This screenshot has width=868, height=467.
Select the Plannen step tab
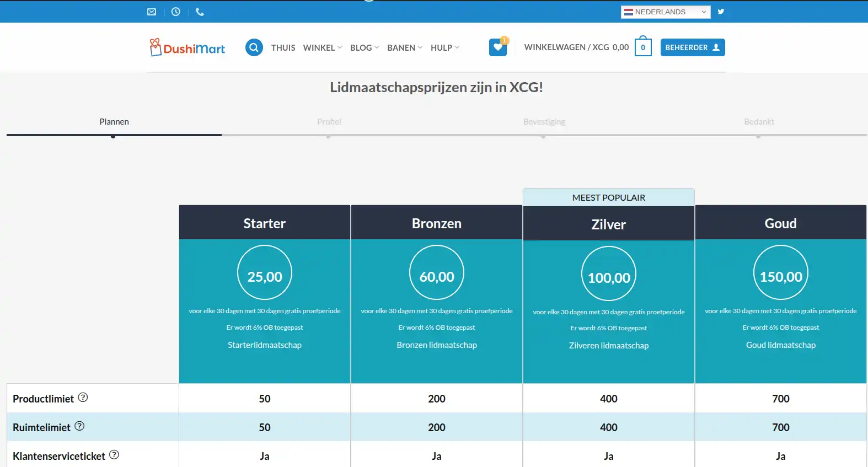pyautogui.click(x=114, y=122)
